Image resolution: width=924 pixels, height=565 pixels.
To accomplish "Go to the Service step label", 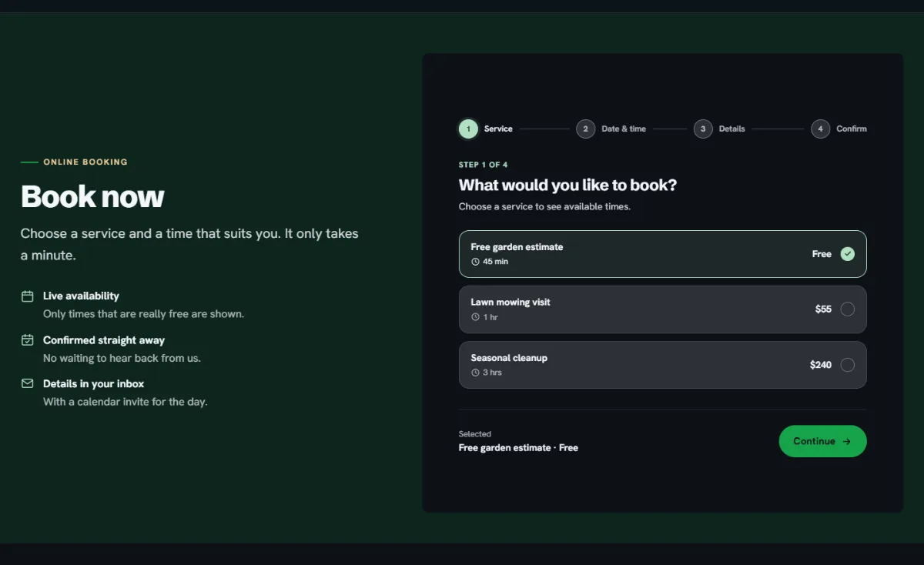I will (x=498, y=129).
